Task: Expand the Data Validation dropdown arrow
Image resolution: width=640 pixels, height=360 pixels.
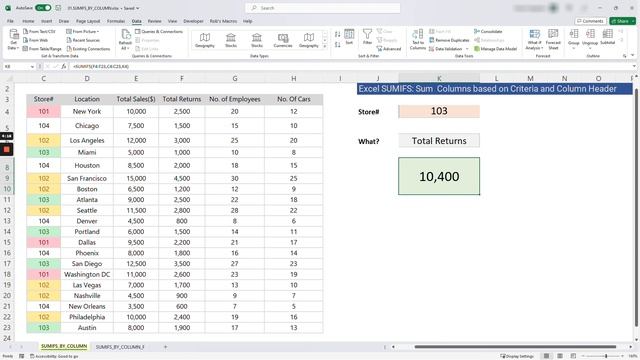Action: (467, 49)
